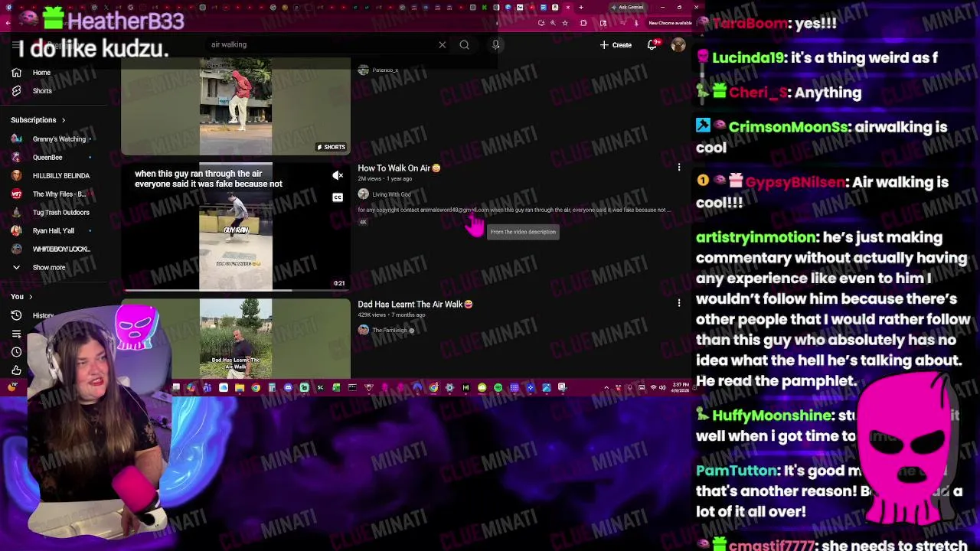The image size is (980, 551).
Task: Open the Playlists icon below History
Action: point(16,334)
